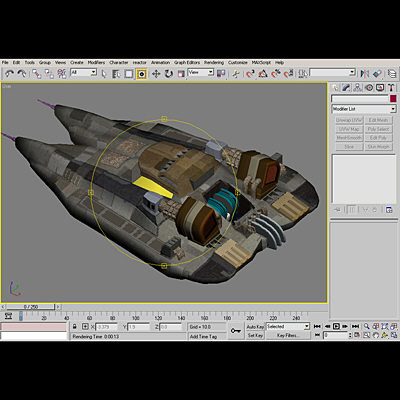
Task: Activate the Bind to Space Warp tool
Action: [x=62, y=73]
